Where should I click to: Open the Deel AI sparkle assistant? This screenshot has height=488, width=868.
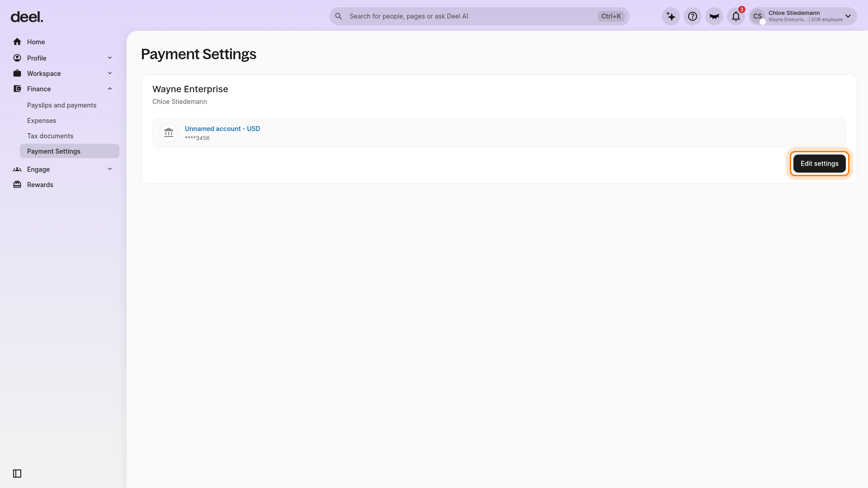point(671,16)
